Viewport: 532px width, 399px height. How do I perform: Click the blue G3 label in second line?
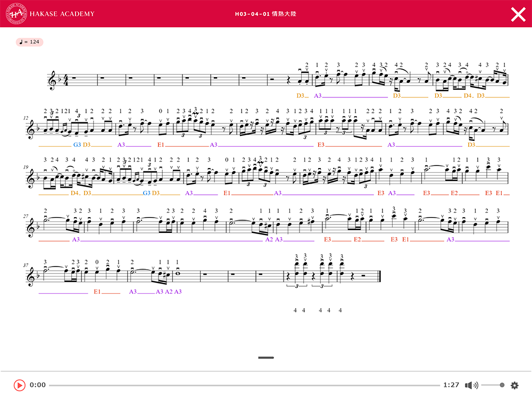tap(77, 145)
